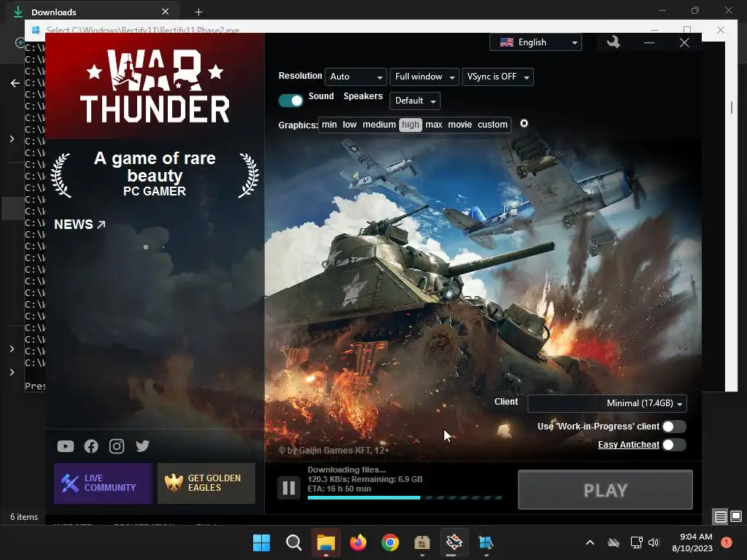Viewport: 747px width, 560px height.
Task: Toggle the Sound switch off
Action: (290, 101)
